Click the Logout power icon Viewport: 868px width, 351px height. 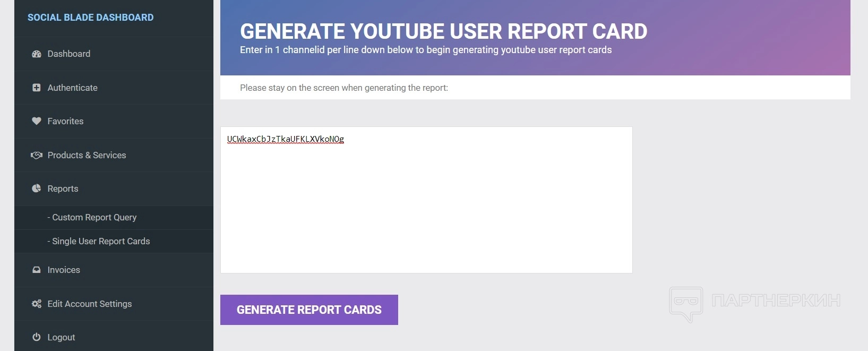pyautogui.click(x=37, y=337)
